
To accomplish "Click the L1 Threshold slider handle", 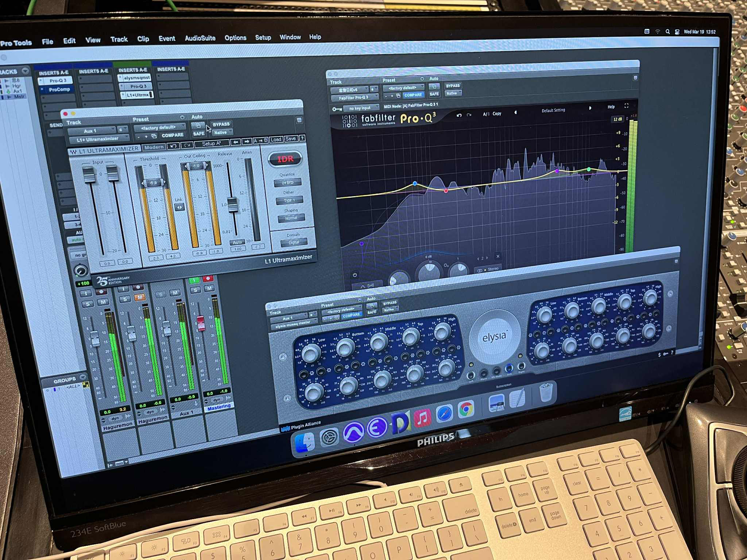I will click(153, 183).
